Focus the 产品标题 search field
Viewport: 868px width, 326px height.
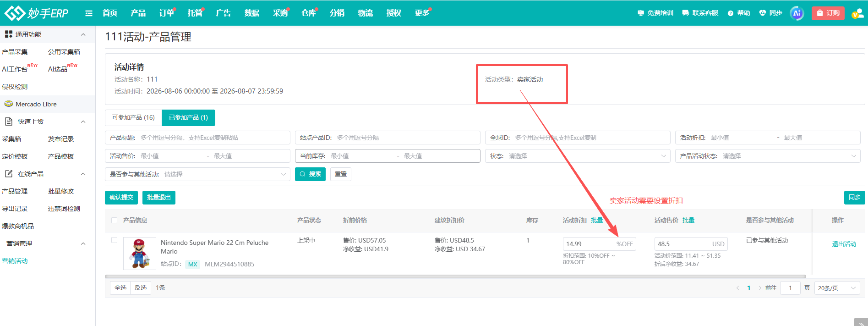click(x=197, y=138)
